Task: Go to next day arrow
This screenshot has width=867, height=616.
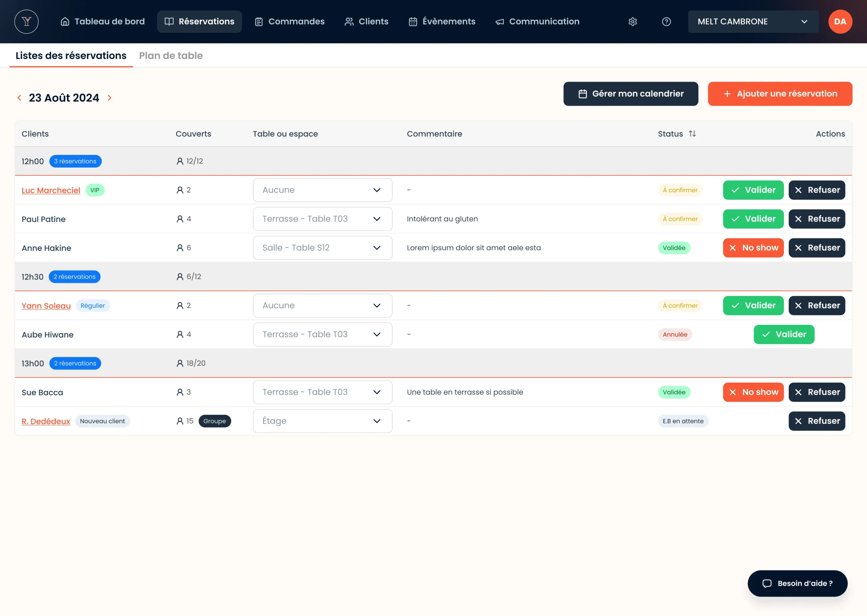Action: [110, 98]
